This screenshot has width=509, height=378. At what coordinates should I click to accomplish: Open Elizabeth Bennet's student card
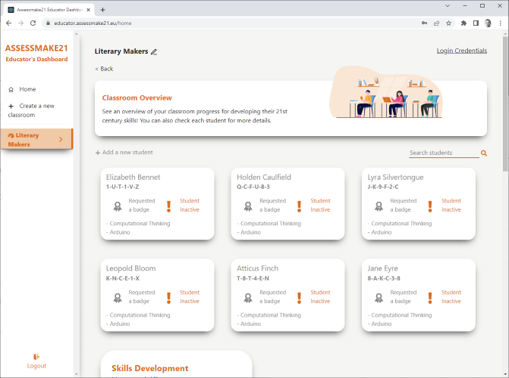click(157, 204)
